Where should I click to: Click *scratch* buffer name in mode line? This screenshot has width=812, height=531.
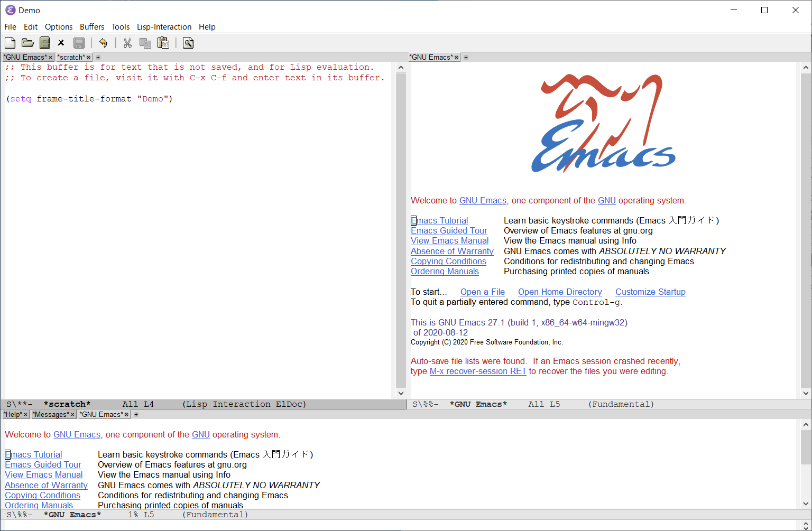(67, 404)
